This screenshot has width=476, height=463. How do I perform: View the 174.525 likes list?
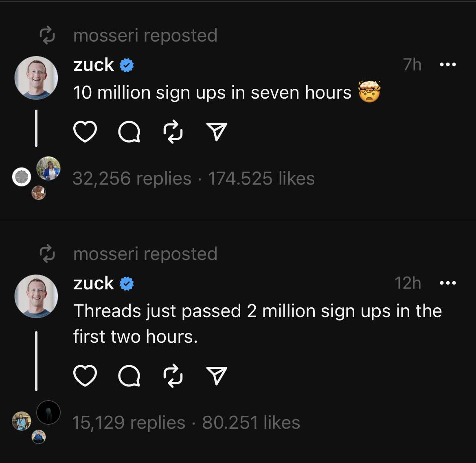[261, 179]
